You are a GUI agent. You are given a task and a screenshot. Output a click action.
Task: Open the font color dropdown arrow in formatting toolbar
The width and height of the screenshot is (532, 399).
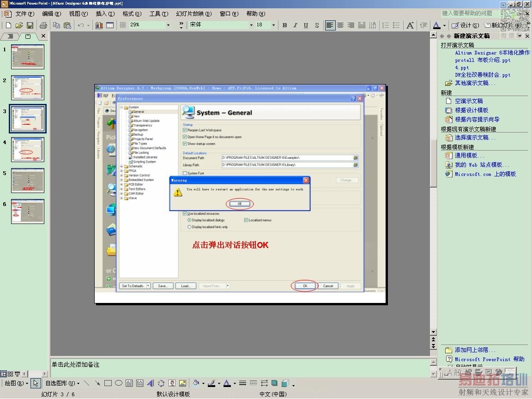444,25
